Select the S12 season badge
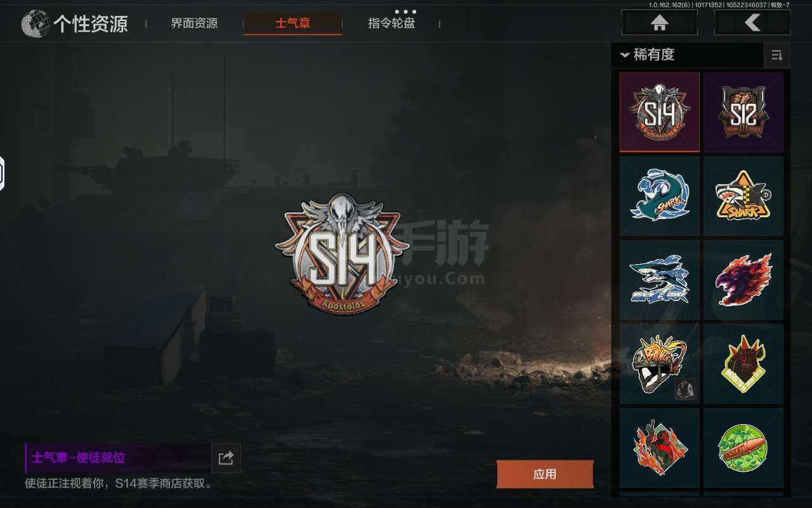Image resolution: width=812 pixels, height=508 pixels. (743, 112)
